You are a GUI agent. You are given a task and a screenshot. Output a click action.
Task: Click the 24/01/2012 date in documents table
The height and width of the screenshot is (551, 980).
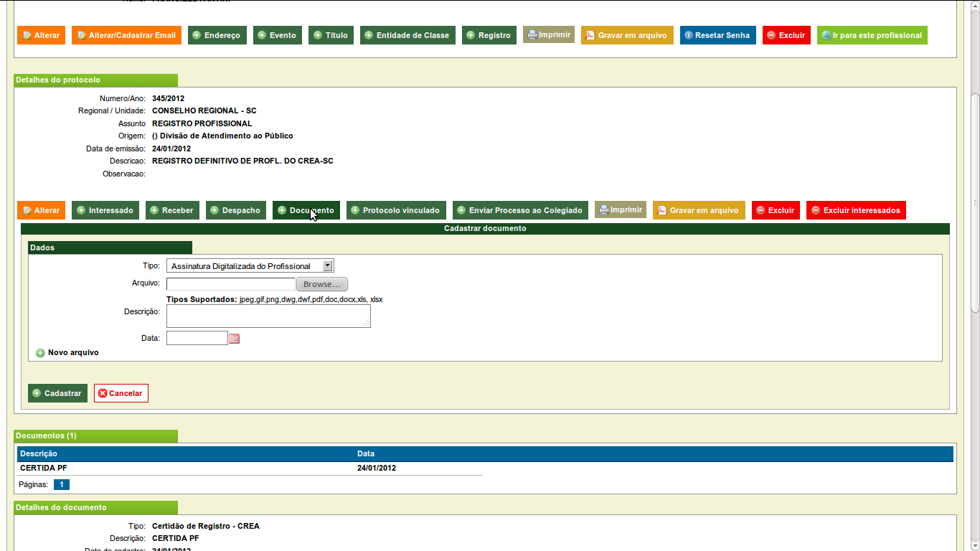[377, 468]
